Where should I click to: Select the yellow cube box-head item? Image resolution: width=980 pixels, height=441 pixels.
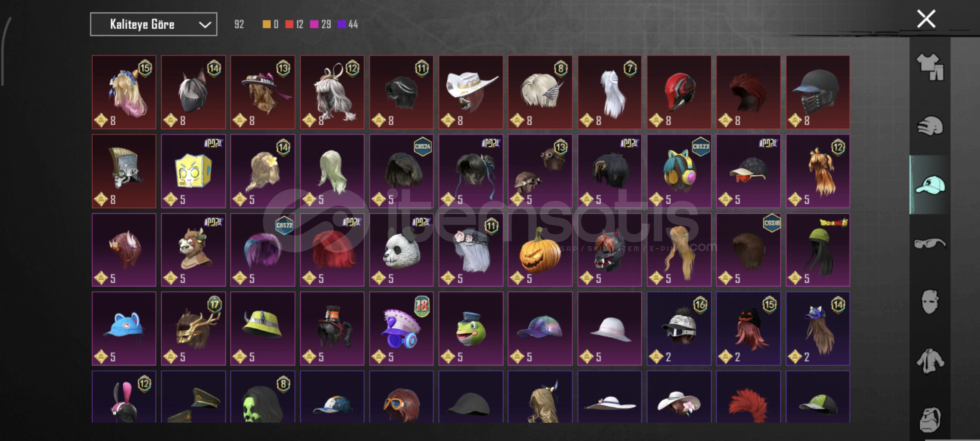click(x=193, y=171)
